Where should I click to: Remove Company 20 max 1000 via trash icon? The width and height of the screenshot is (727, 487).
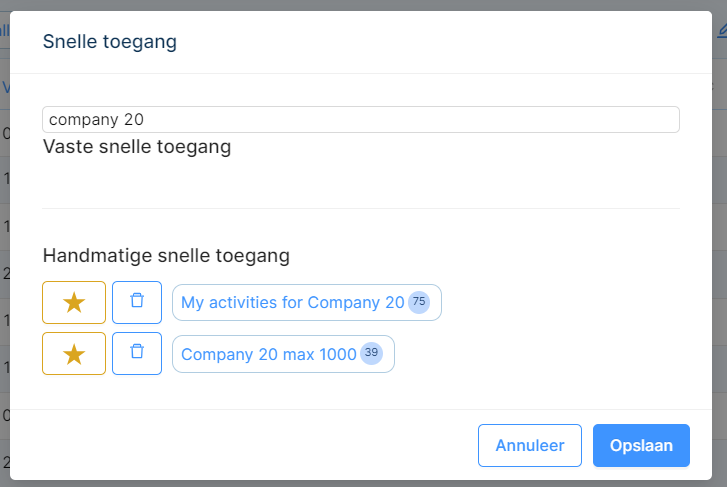point(137,353)
